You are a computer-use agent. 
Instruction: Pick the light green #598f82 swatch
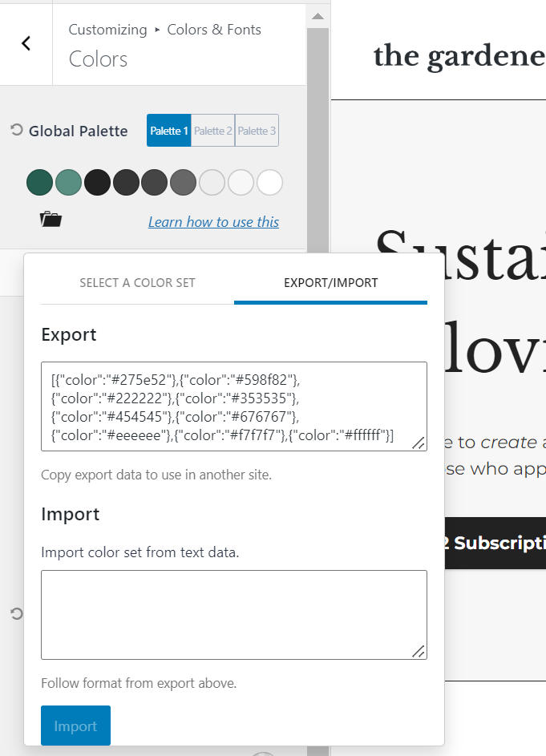(x=68, y=183)
